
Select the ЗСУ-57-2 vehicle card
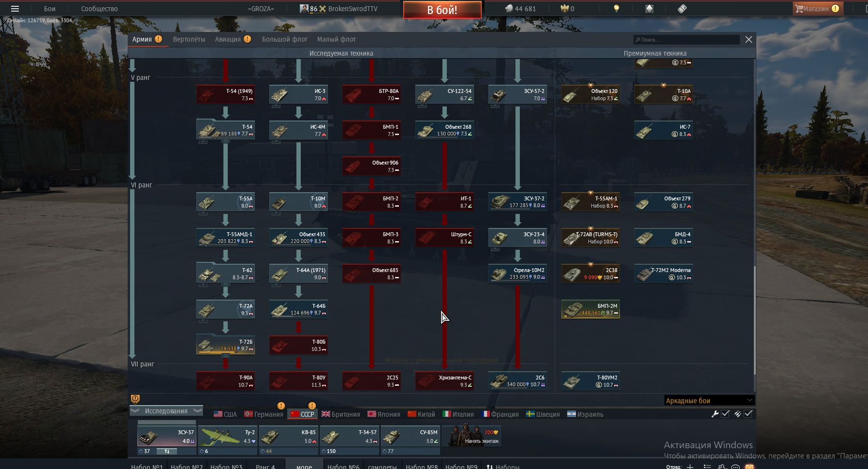point(517,94)
